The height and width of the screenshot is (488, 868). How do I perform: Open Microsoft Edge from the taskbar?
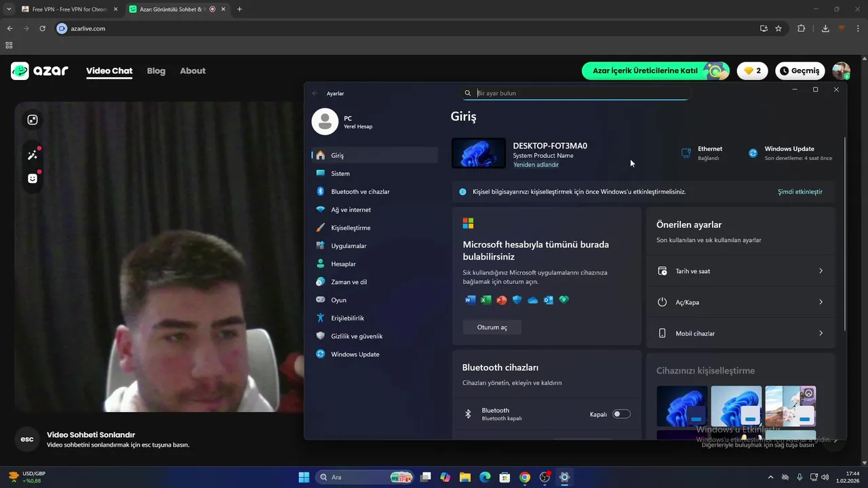pos(485,477)
